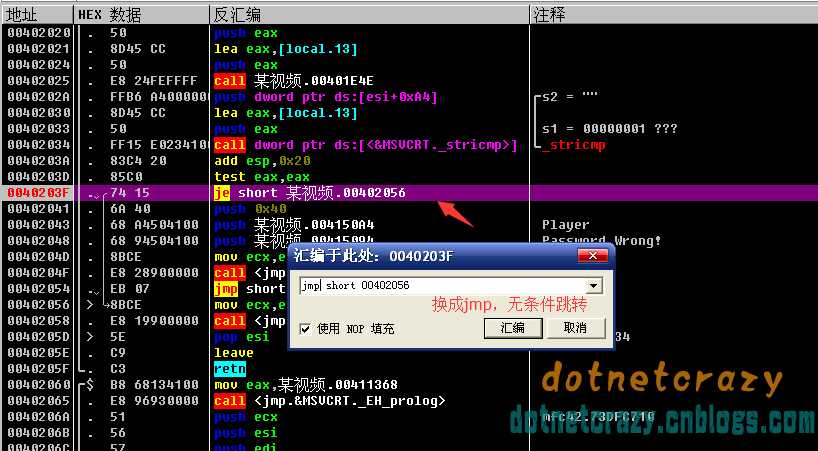Click the Player comment
Viewport: 818px width, 451px height.
566,225
